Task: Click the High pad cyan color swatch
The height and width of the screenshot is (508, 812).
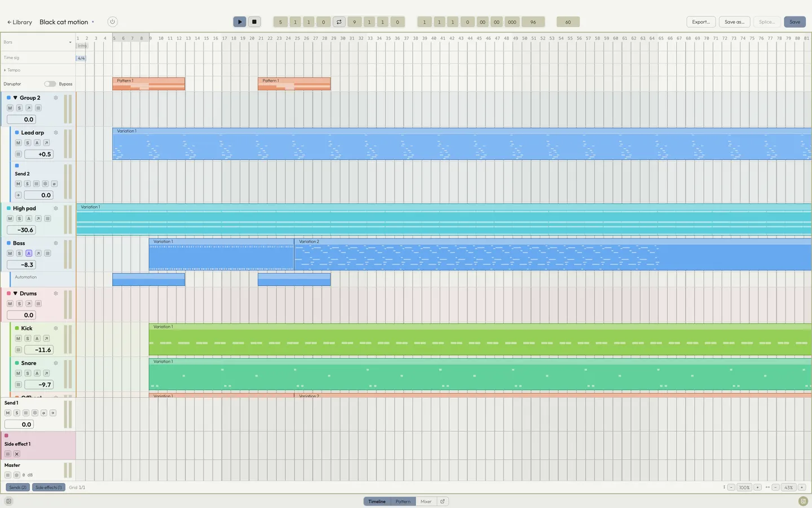Action: pos(8,208)
